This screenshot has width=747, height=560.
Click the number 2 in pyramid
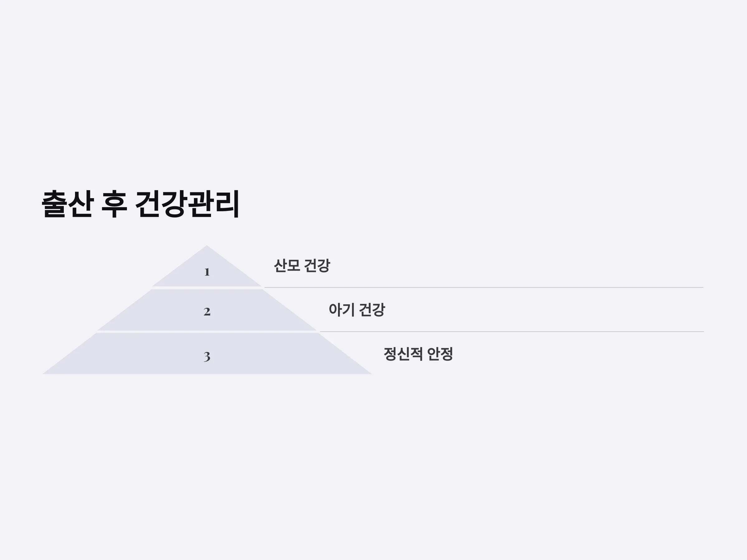click(207, 311)
